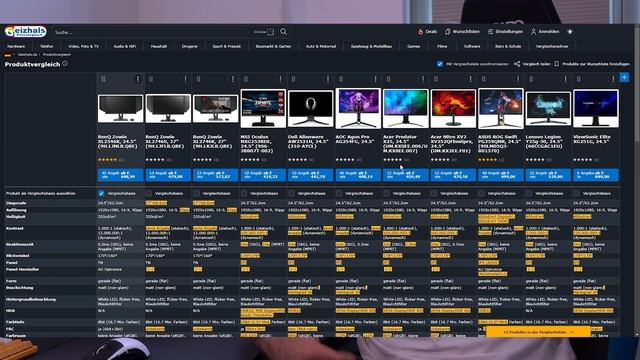Open the three-dot menu of ViewSonic Elite
Image resolution: width=640 pixels, height=360 pixels.
point(613,79)
